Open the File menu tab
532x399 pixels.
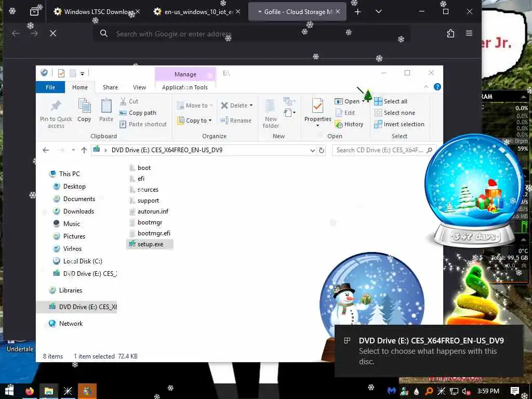50,87
